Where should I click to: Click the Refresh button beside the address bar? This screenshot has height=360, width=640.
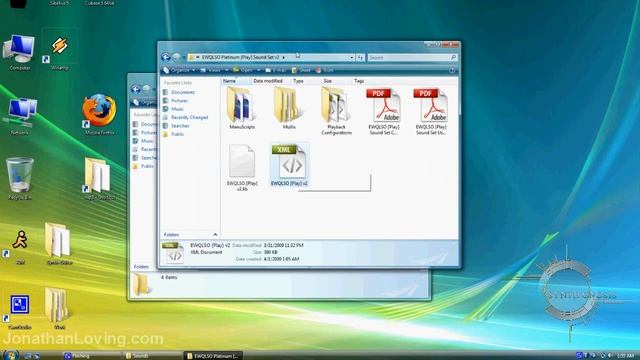coord(360,58)
